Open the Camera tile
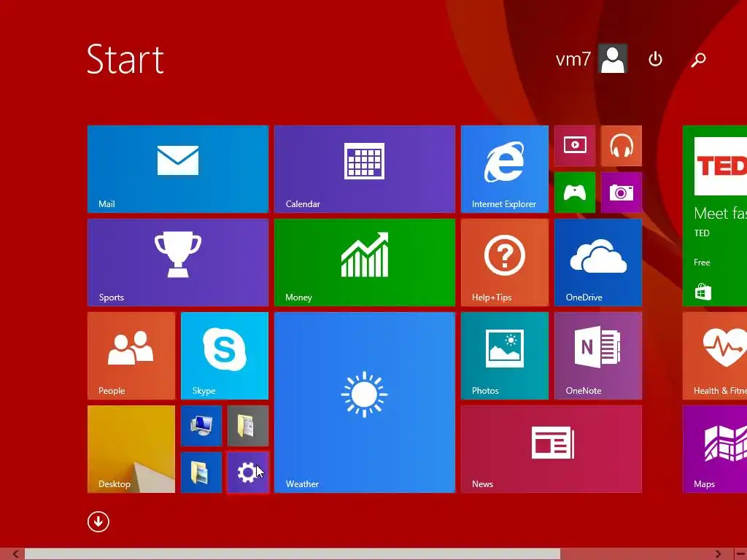 tap(622, 192)
